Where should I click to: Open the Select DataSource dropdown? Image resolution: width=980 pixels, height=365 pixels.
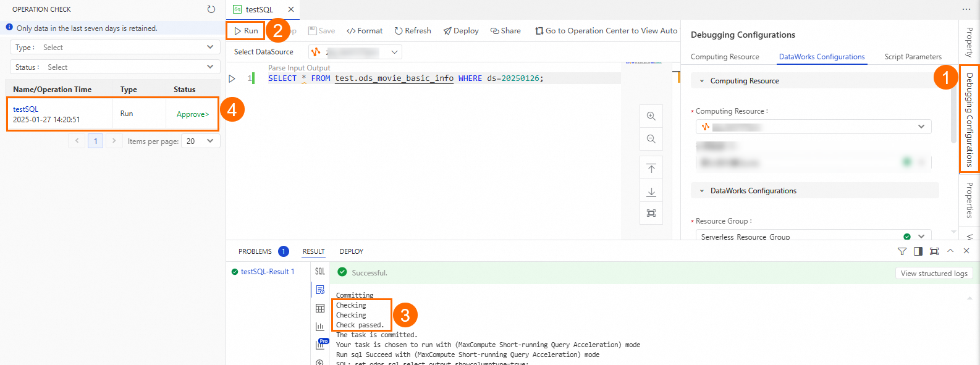click(355, 52)
